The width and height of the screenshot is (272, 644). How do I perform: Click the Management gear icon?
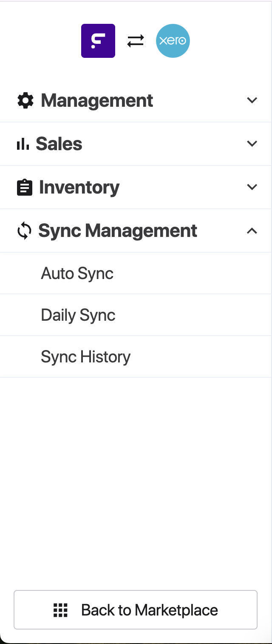coord(25,101)
